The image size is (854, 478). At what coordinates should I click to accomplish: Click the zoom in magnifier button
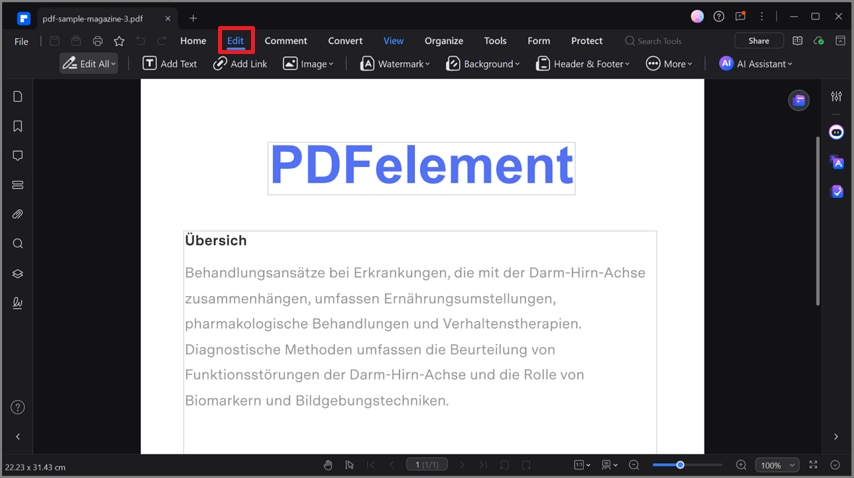click(741, 465)
